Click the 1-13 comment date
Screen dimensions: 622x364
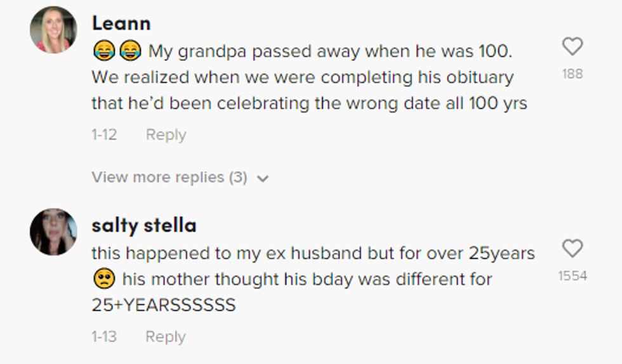104,337
